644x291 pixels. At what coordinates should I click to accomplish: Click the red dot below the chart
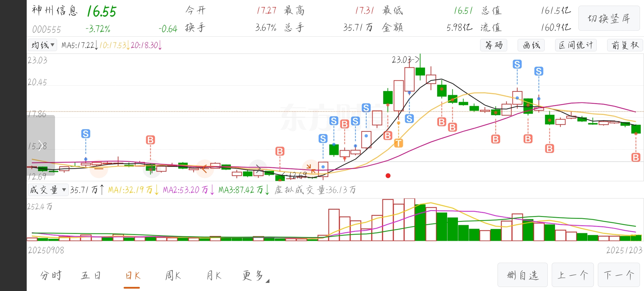tap(388, 176)
